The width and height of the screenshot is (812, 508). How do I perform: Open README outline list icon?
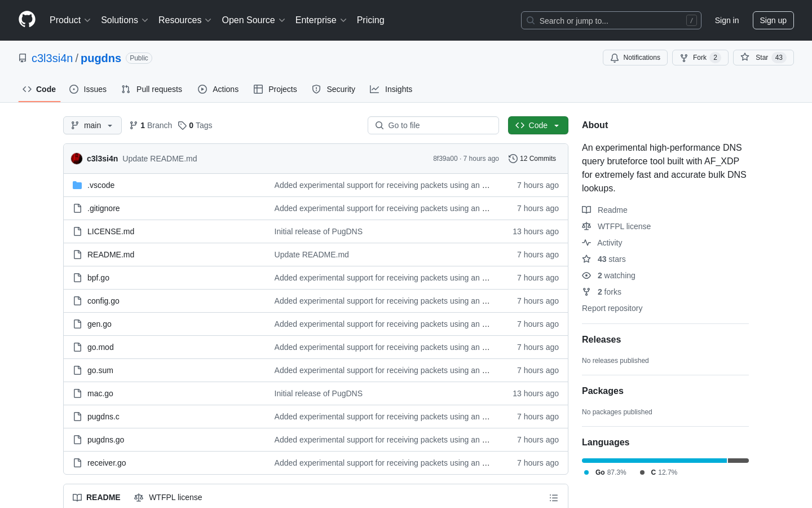(554, 498)
